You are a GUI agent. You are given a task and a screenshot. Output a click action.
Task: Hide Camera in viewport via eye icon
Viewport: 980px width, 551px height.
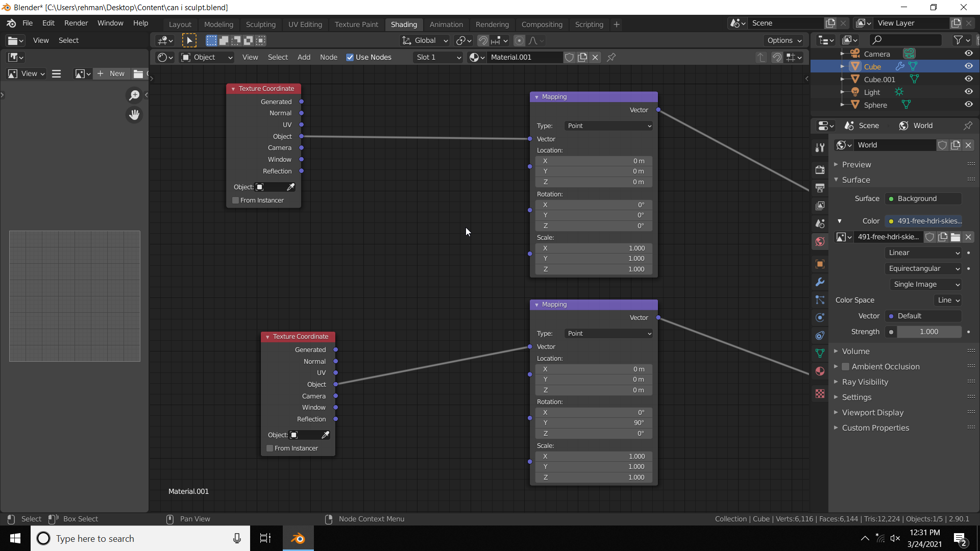[x=968, y=53]
